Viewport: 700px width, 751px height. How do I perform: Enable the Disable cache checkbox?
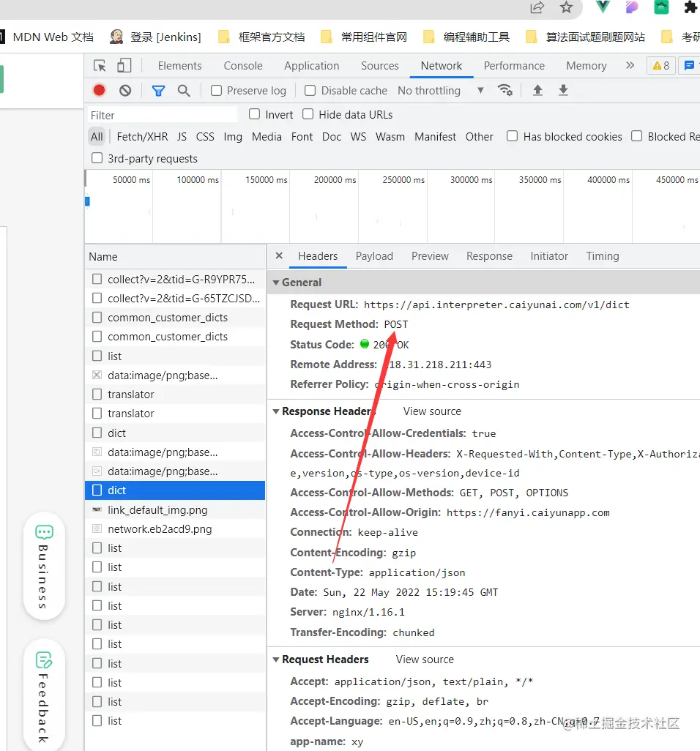[310, 91]
